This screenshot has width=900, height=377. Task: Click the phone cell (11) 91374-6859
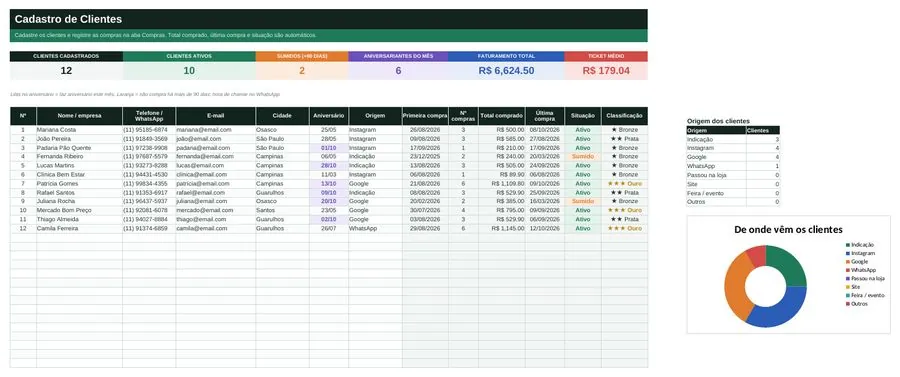[149, 228]
